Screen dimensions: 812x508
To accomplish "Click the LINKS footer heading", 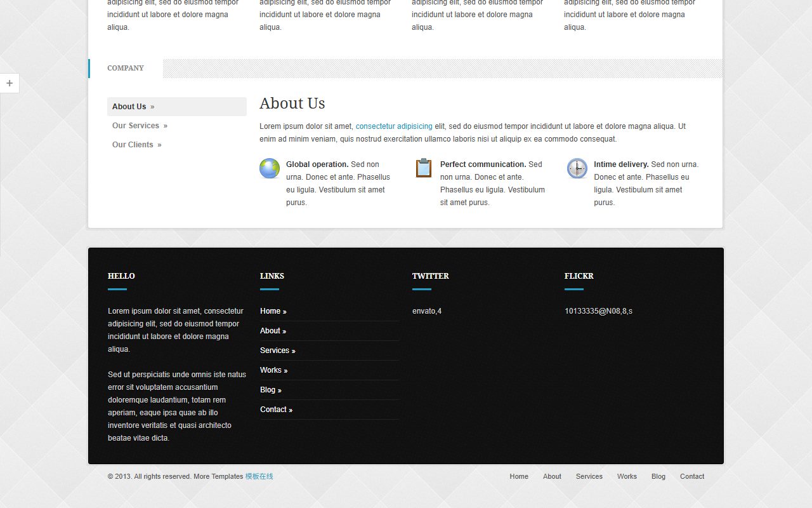I will (272, 276).
